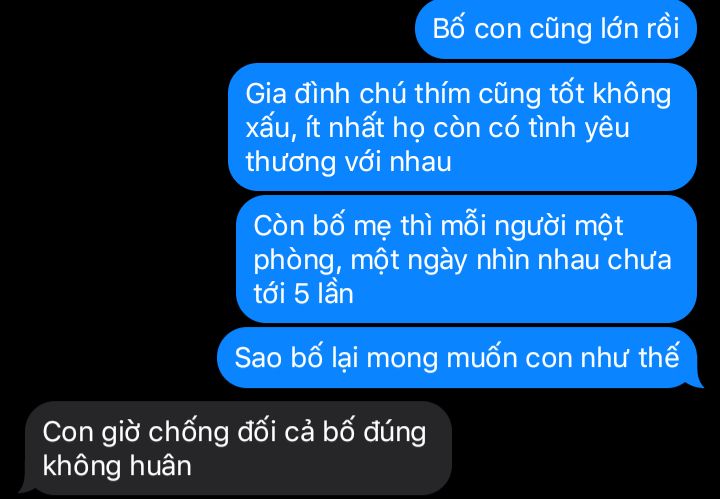Click the line "xấu, ít nhất họ còn có tình yêu"
Screen dimensions: 720x499
coord(437,128)
